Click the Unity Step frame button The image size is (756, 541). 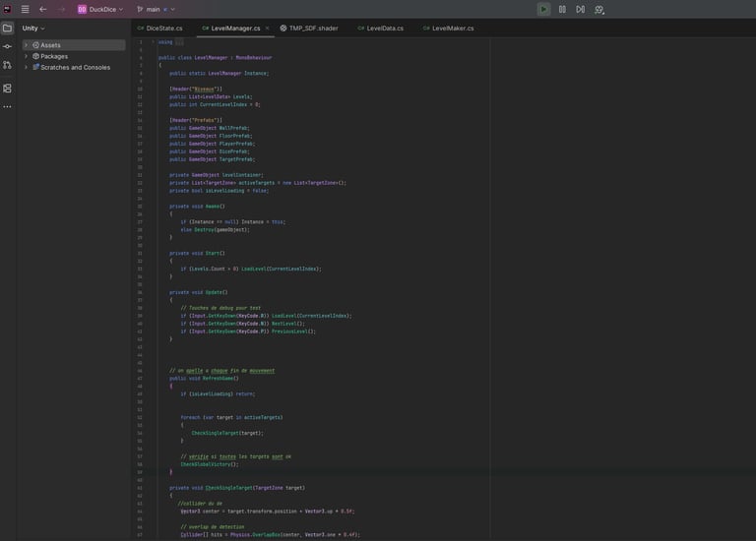580,9
